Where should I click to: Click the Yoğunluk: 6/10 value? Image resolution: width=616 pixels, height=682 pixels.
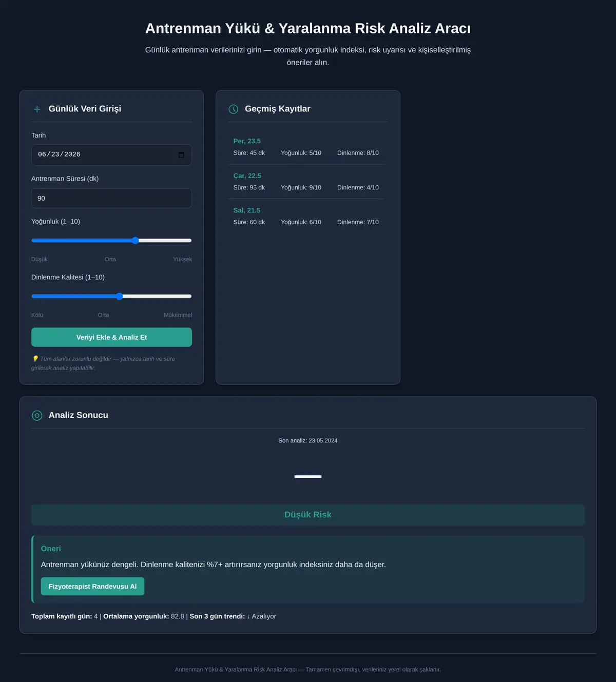click(x=301, y=222)
